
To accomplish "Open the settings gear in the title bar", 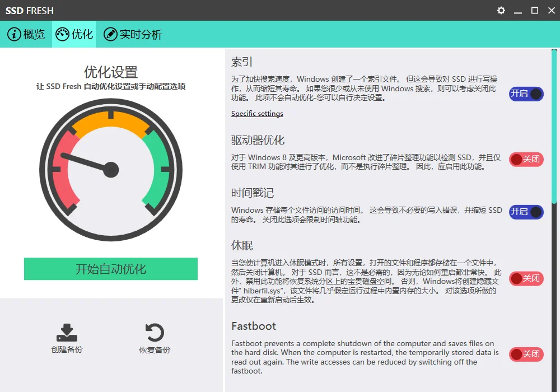I will (501, 10).
